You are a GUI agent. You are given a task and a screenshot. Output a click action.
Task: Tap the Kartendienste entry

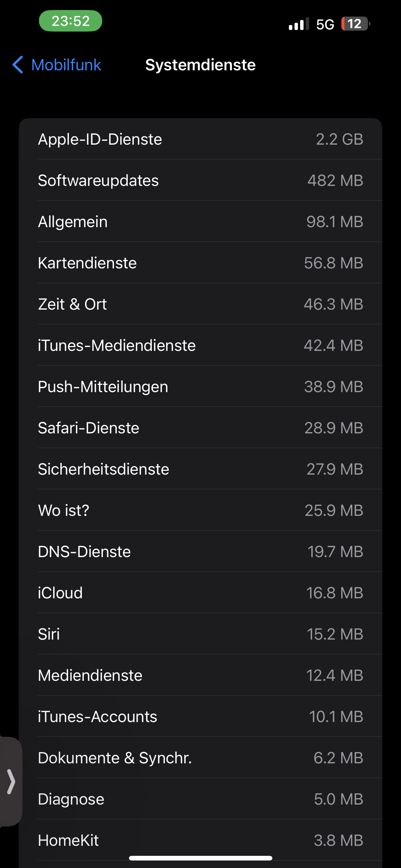pos(200,263)
